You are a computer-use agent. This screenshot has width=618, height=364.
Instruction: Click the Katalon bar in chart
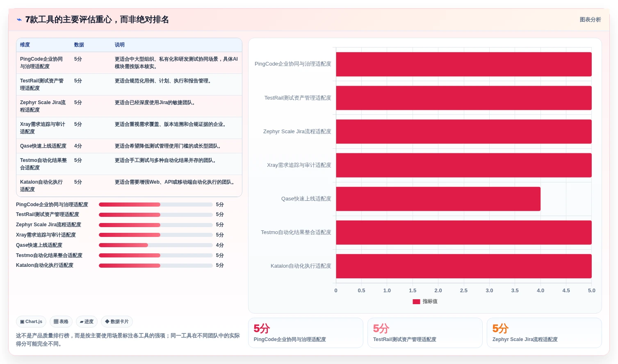(464, 266)
